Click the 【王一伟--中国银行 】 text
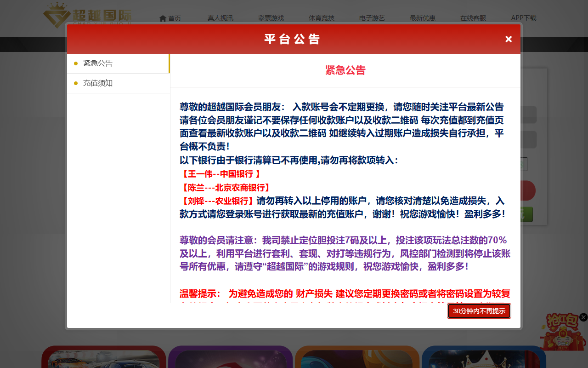The height and width of the screenshot is (368, 588). pos(221,174)
